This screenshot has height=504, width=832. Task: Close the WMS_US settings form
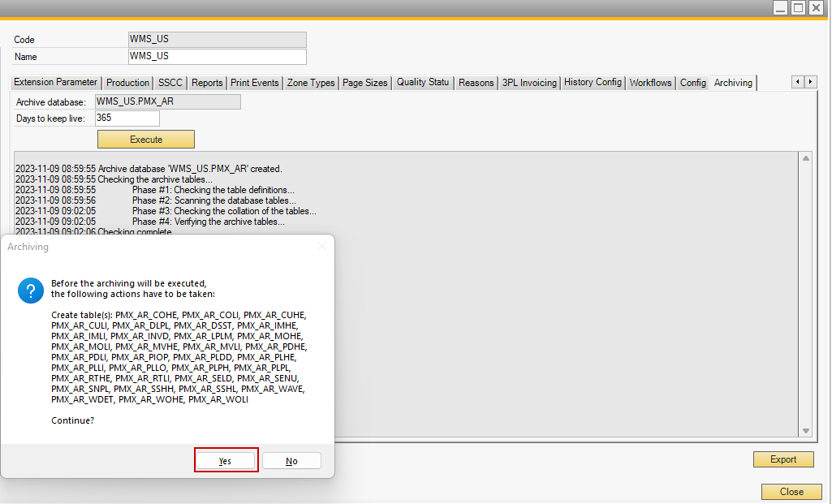791,492
